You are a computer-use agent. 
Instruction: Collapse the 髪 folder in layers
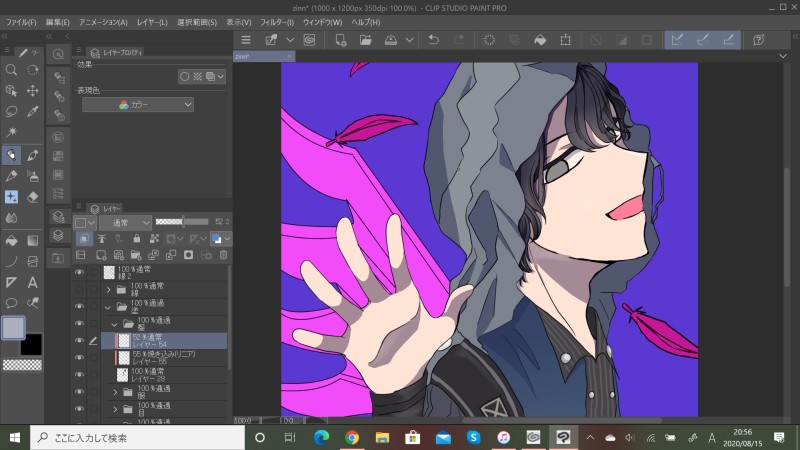pos(115,324)
